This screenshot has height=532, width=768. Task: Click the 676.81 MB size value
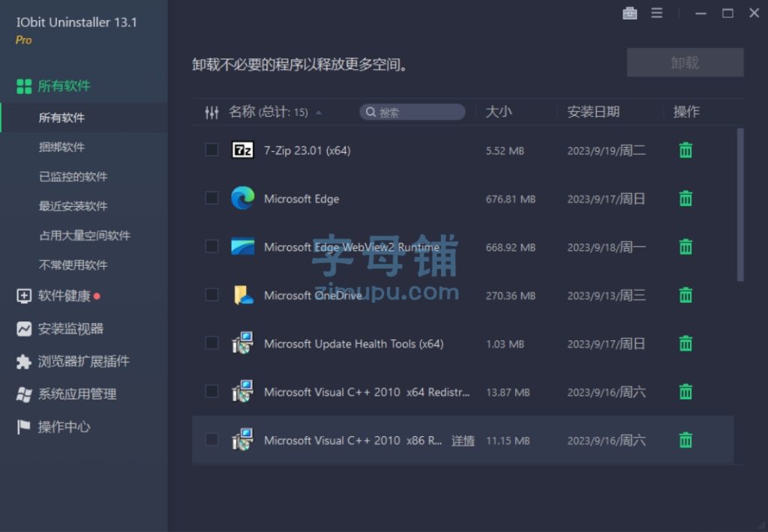click(510, 199)
